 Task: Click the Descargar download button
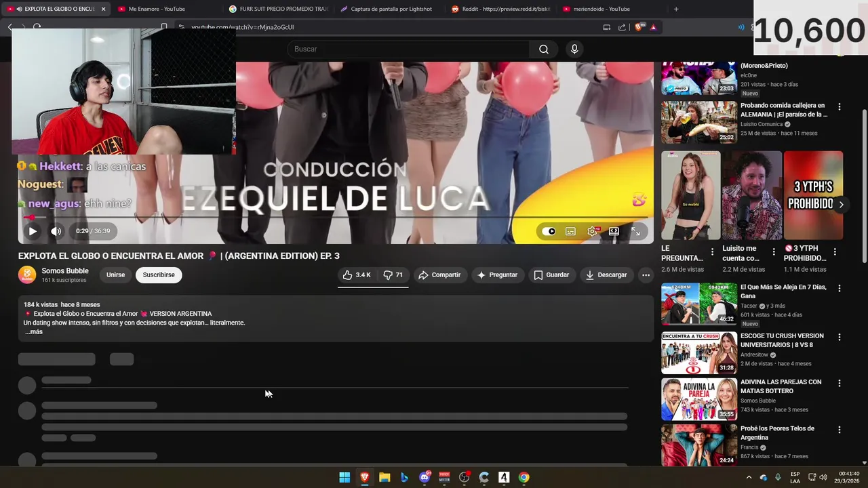tap(606, 274)
